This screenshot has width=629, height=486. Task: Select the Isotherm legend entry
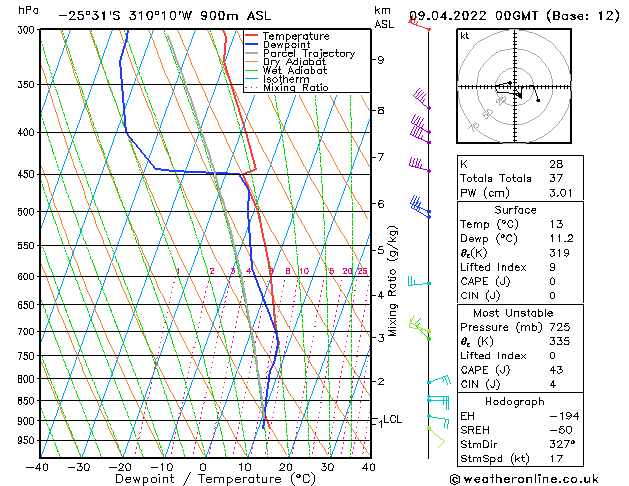click(286, 79)
